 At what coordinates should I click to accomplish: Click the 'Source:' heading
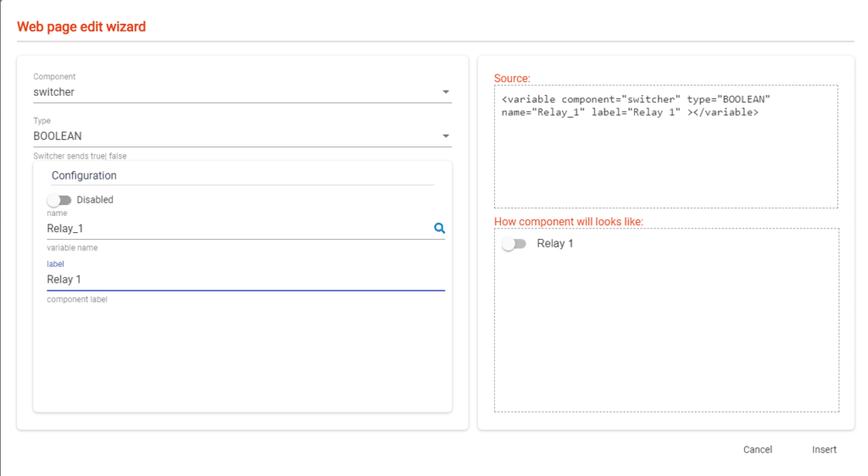tap(512, 79)
